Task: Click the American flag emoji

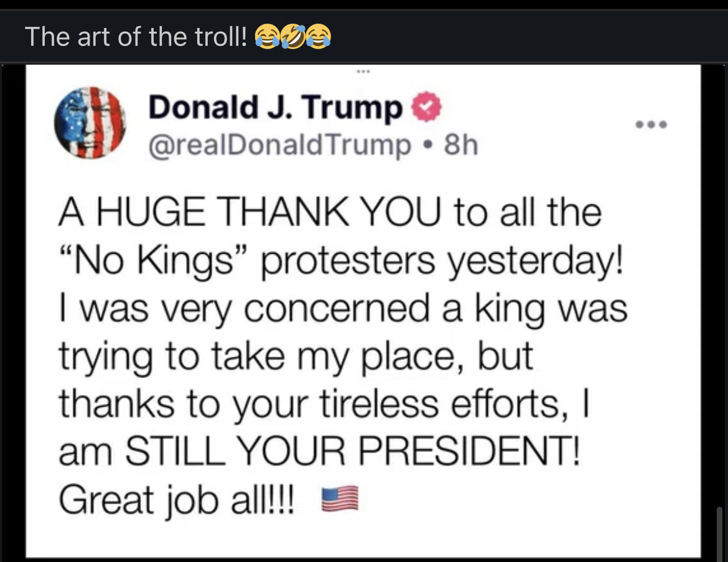Action: 340,499
